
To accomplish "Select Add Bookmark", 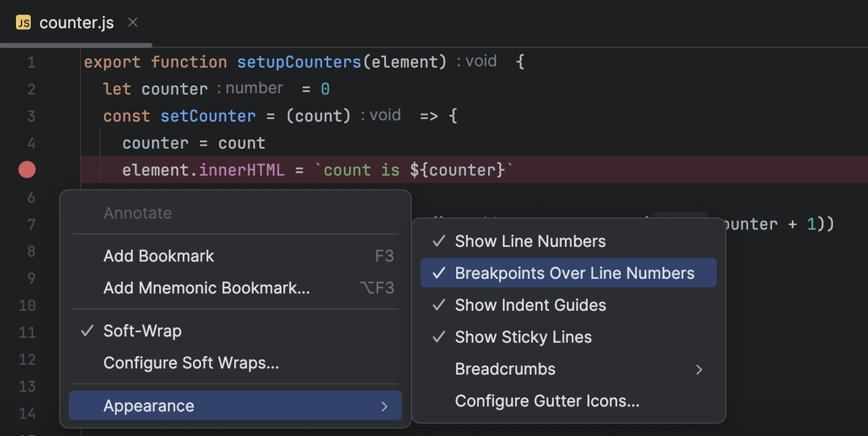I will pyautogui.click(x=159, y=255).
